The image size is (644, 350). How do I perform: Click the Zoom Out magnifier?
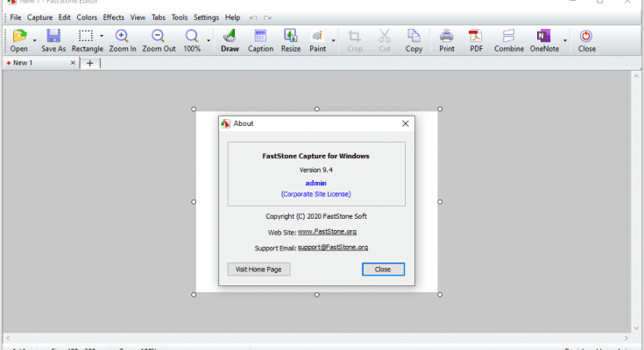click(x=158, y=36)
